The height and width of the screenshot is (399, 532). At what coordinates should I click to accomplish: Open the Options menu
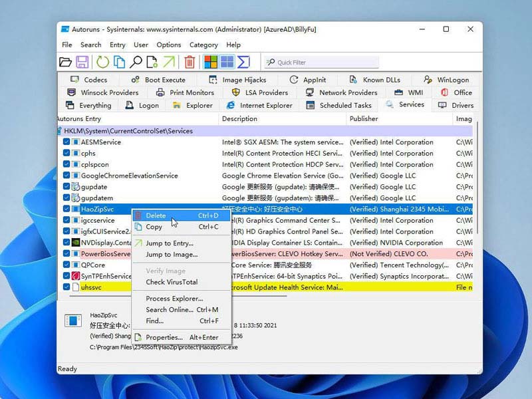click(168, 45)
